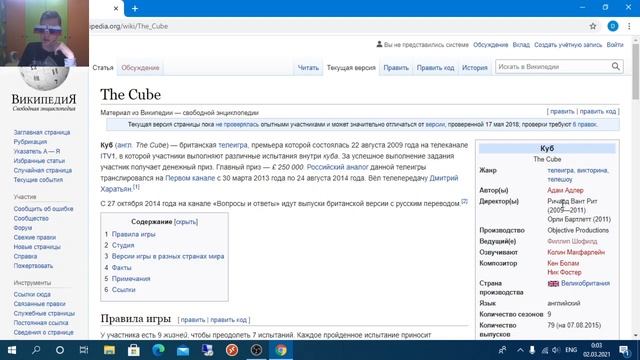Image resolution: width=640 pixels, height=360 pixels.
Task: Open Task View on taskbar
Action: coord(84,350)
